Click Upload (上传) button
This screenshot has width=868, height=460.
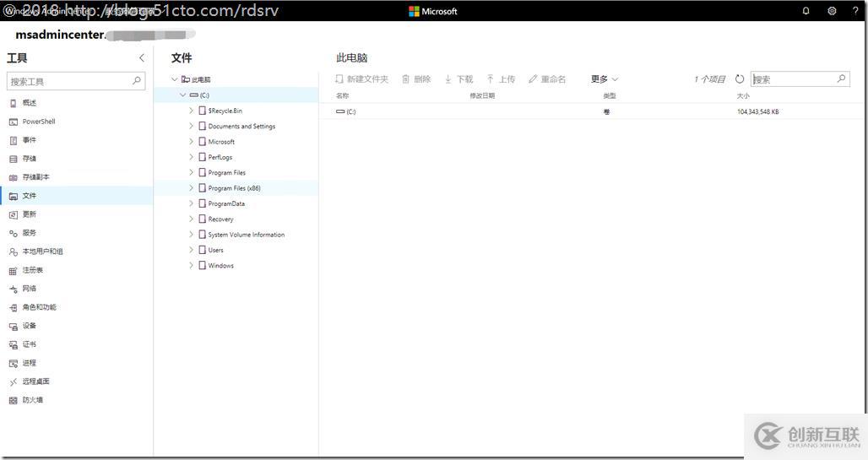pyautogui.click(x=501, y=79)
